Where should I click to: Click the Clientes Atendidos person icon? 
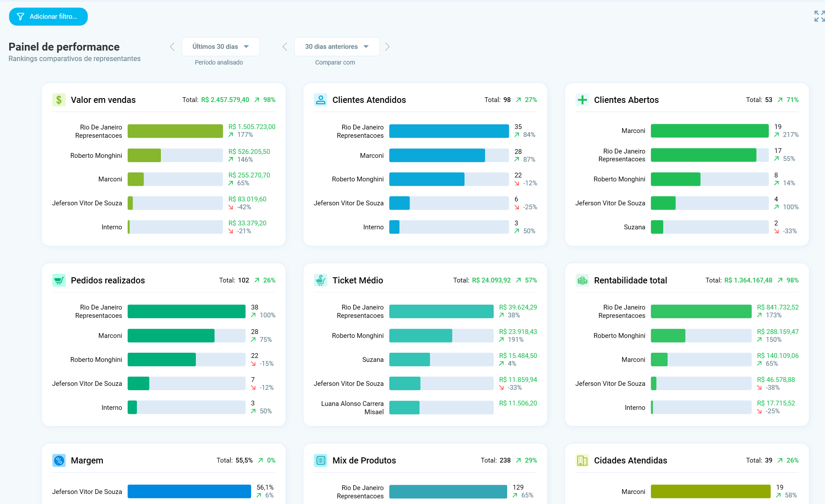(320, 100)
